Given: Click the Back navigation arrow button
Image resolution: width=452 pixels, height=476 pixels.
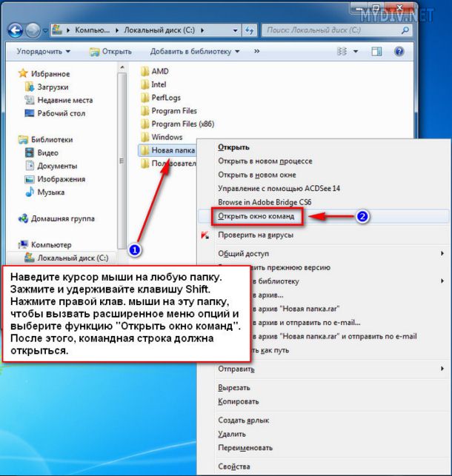Looking at the screenshot, I should pyautogui.click(x=15, y=30).
